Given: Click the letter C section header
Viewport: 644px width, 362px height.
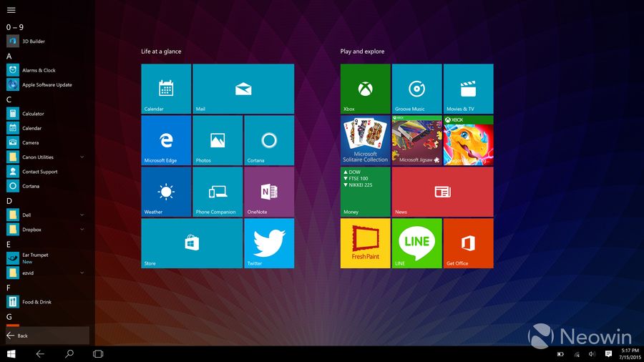Looking at the screenshot, I should point(9,99).
